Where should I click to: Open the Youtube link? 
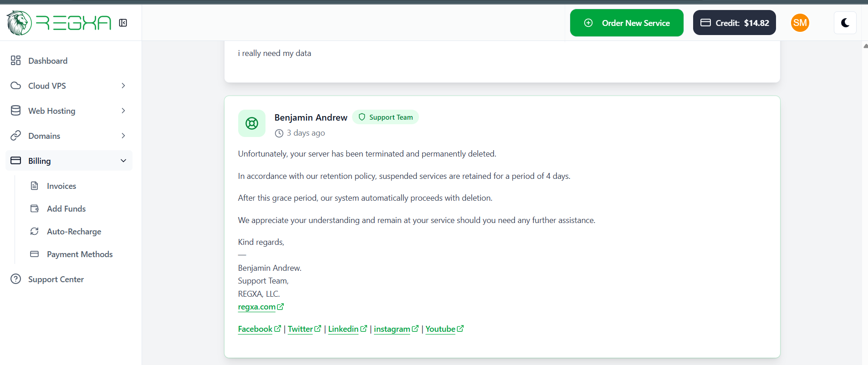440,329
